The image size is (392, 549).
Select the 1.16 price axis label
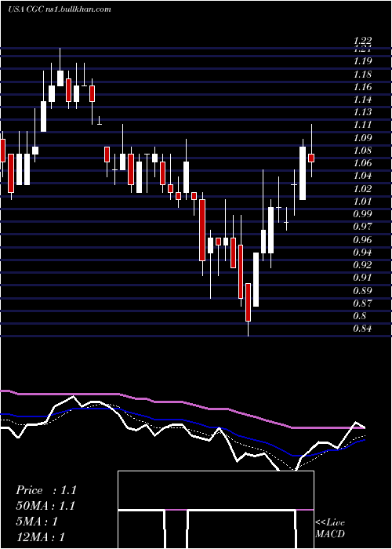coord(362,87)
